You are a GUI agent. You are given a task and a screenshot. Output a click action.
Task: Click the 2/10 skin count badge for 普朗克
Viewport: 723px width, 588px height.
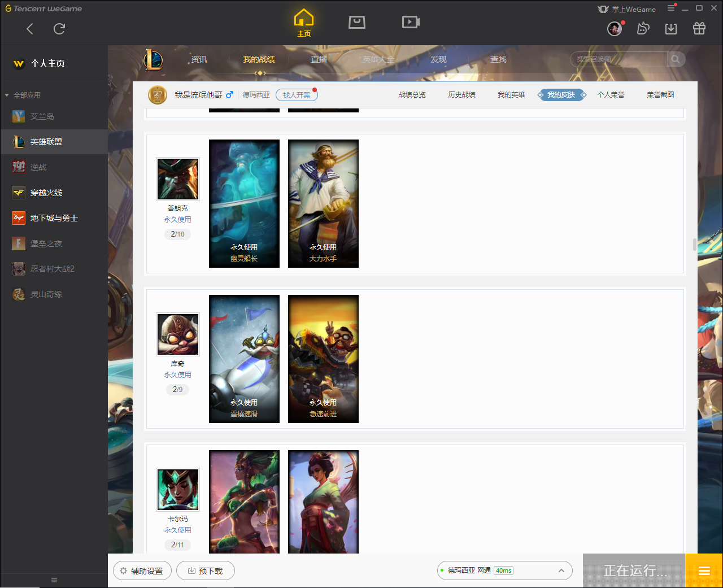point(177,234)
